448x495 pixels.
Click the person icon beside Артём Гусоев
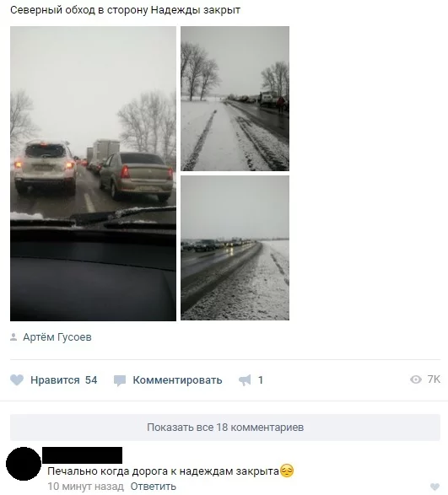[x=13, y=337]
